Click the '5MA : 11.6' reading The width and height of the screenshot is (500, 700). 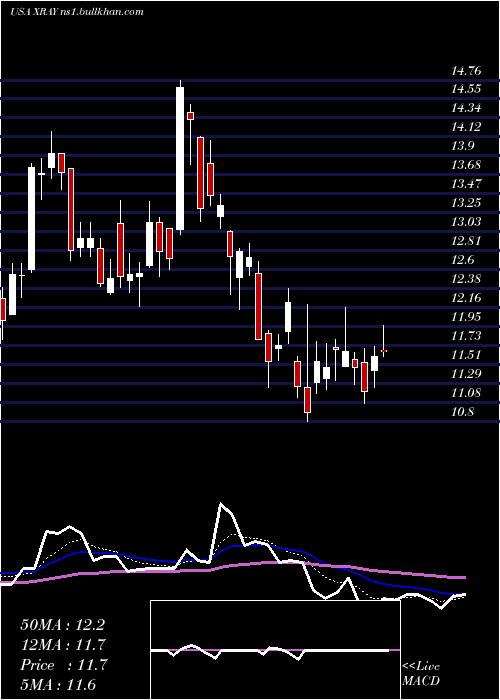pyautogui.click(x=58, y=685)
